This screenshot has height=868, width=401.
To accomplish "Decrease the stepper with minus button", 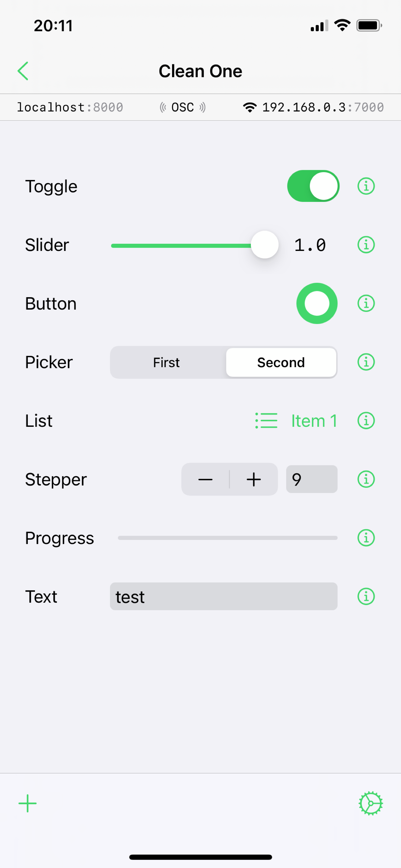I will point(205,479).
